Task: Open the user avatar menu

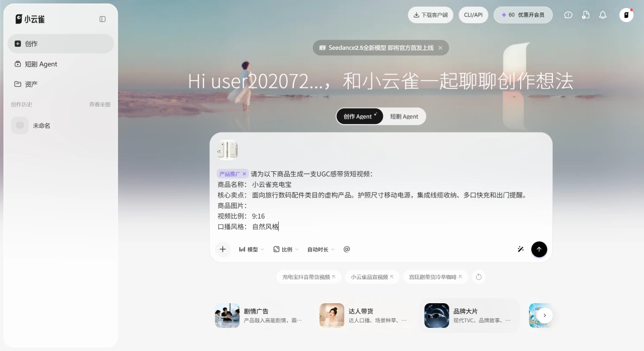Action: click(x=626, y=15)
